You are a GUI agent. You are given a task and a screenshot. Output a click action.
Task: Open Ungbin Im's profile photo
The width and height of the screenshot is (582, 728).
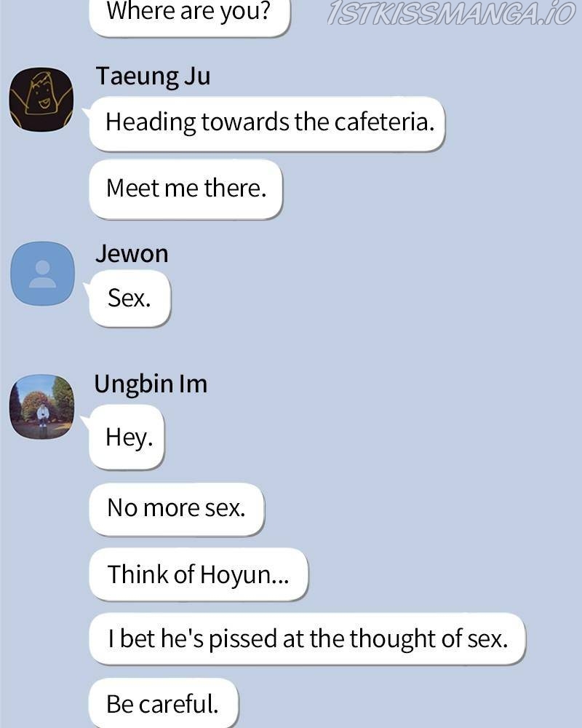click(41, 407)
